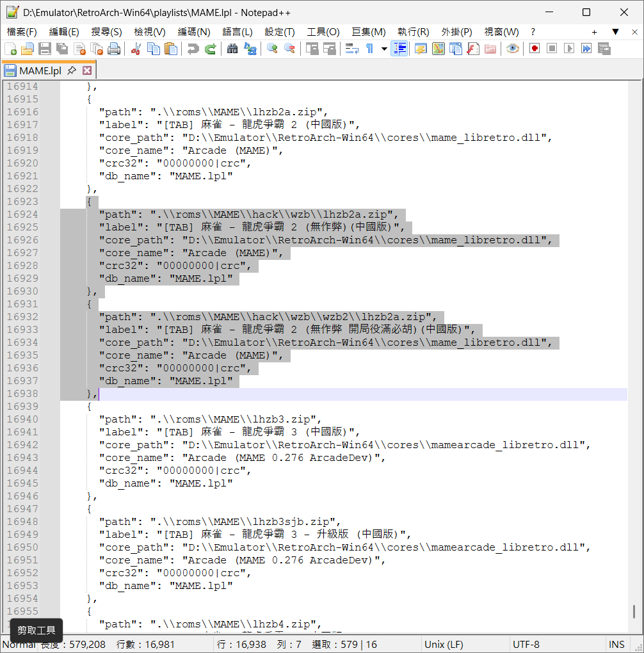Open the 編碼(N) menu
644x653 pixels.
194,32
